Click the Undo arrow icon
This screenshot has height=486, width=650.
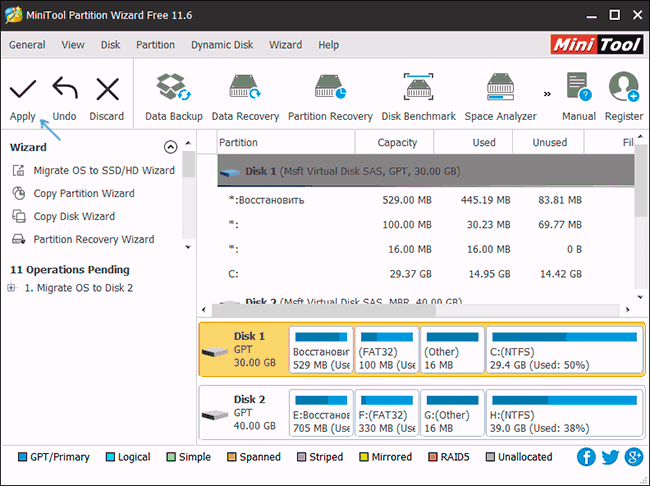[x=64, y=90]
